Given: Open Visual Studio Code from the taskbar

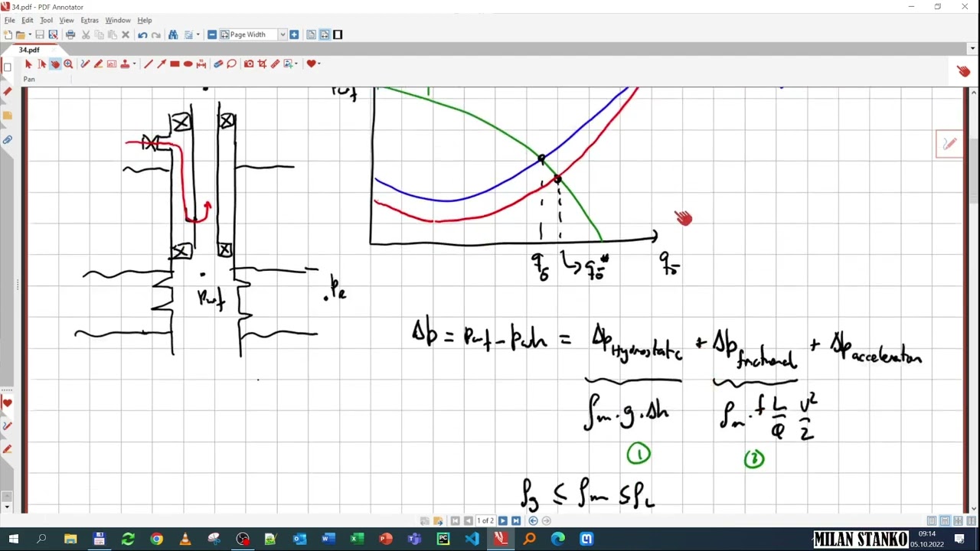Looking at the screenshot, I should click(472, 539).
